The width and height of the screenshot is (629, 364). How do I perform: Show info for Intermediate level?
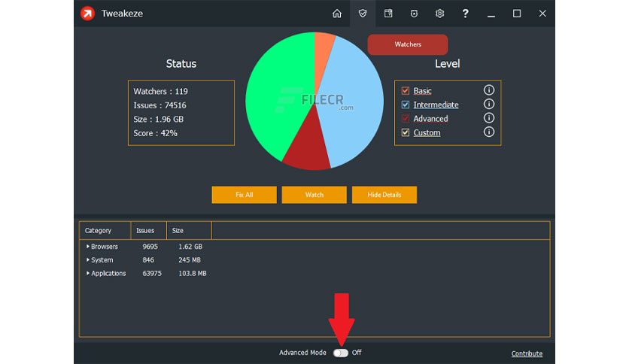click(488, 105)
